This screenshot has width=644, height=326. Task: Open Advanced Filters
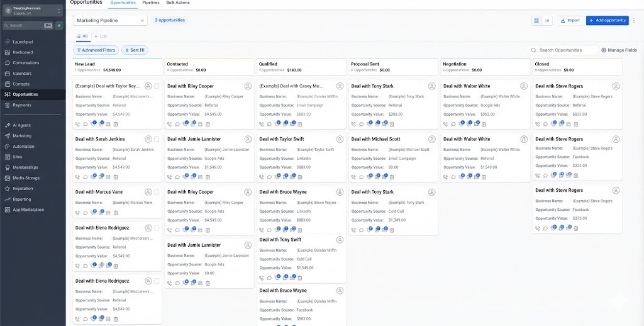(96, 50)
